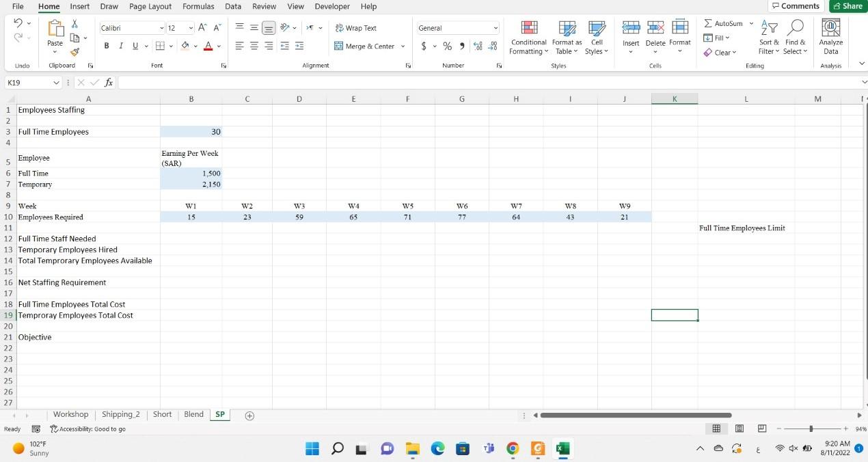
Task: Open Excel from the Windows taskbar
Action: point(562,449)
